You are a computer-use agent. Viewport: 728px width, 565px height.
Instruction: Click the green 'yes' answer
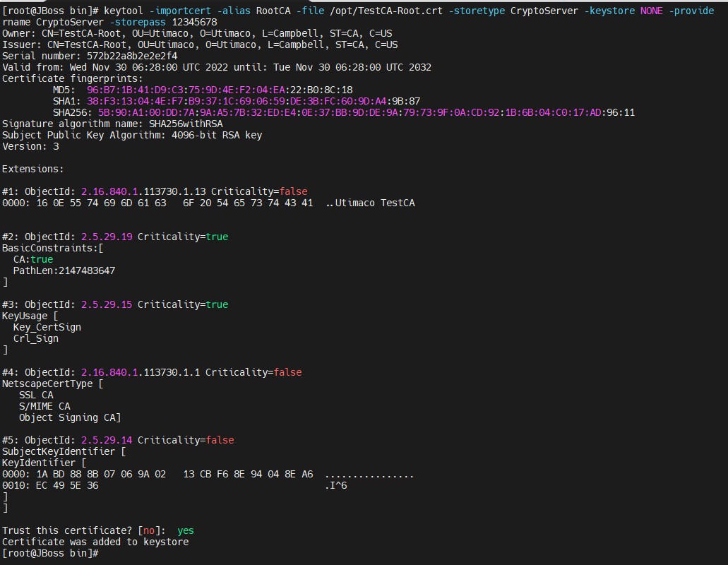tap(186, 530)
